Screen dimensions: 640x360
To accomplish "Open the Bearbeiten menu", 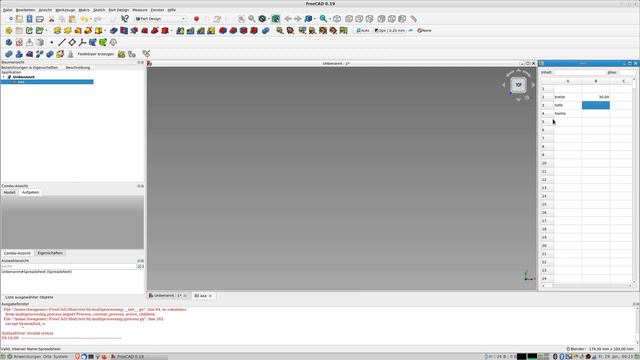I will [25, 10].
